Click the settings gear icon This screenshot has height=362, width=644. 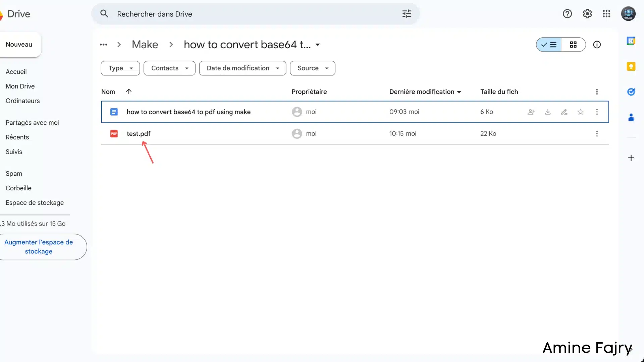tap(587, 14)
